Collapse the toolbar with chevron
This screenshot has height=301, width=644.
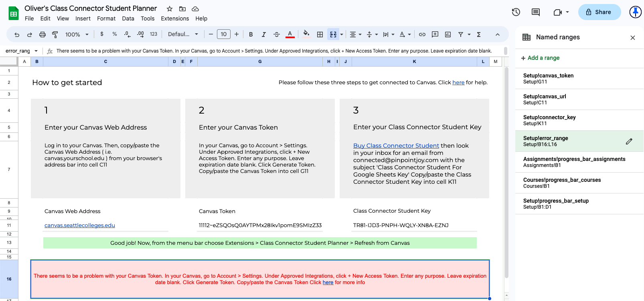tap(498, 35)
